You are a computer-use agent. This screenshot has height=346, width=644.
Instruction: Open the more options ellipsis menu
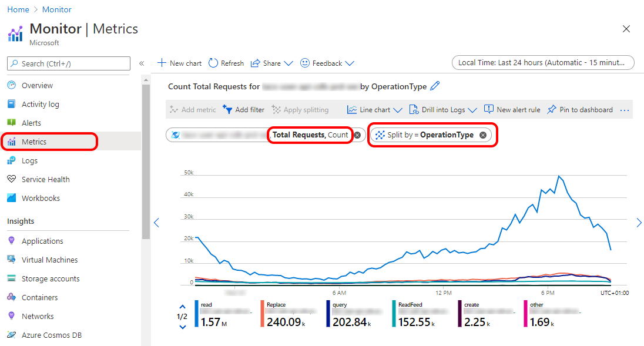(625, 110)
